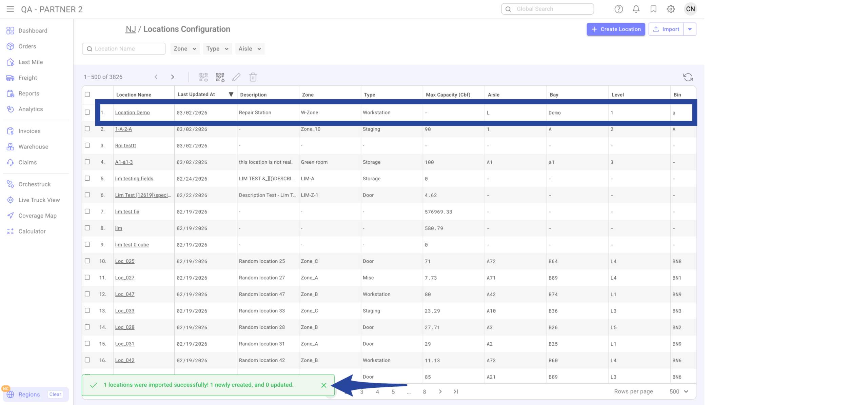This screenshot has height=405, width=868.
Task: Open the Location Demo link
Action: click(132, 113)
